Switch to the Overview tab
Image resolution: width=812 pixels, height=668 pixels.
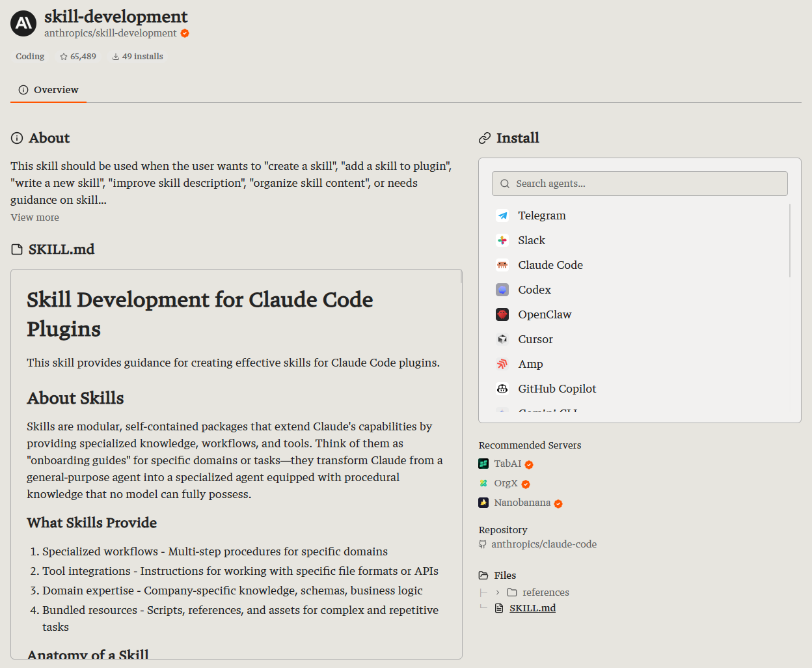tap(49, 90)
